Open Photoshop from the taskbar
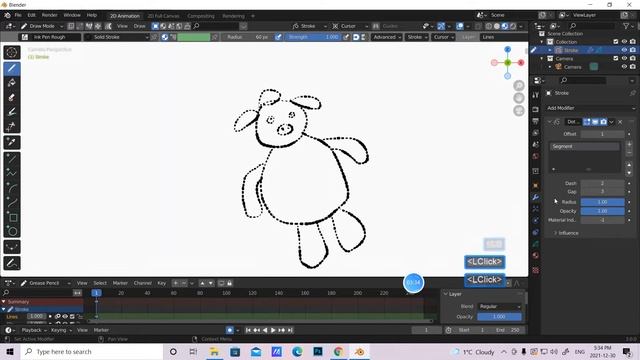 point(318,351)
